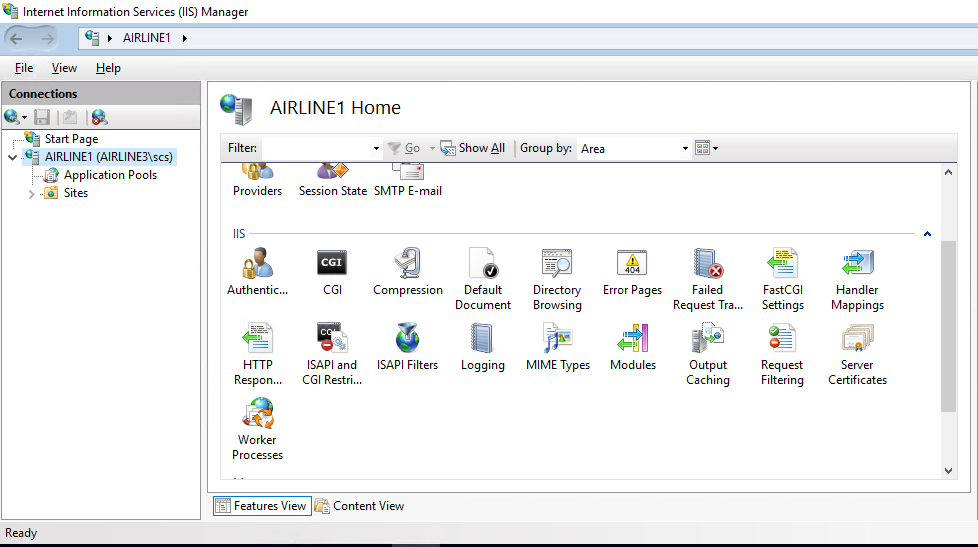Screen dimensions: 978x547
Task: Select Application Pools in tree
Action: click(x=110, y=175)
